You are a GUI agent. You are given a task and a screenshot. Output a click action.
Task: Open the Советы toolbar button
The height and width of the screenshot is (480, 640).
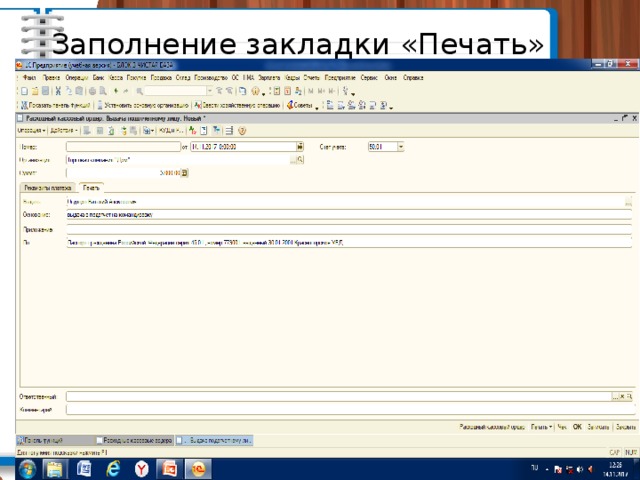[x=302, y=105]
